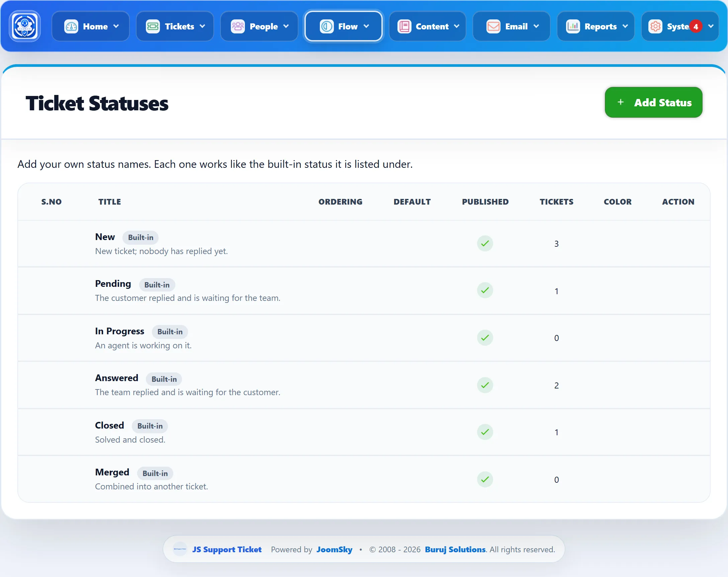The height and width of the screenshot is (577, 728).
Task: Expand the Reports menu chevron
Action: point(625,26)
